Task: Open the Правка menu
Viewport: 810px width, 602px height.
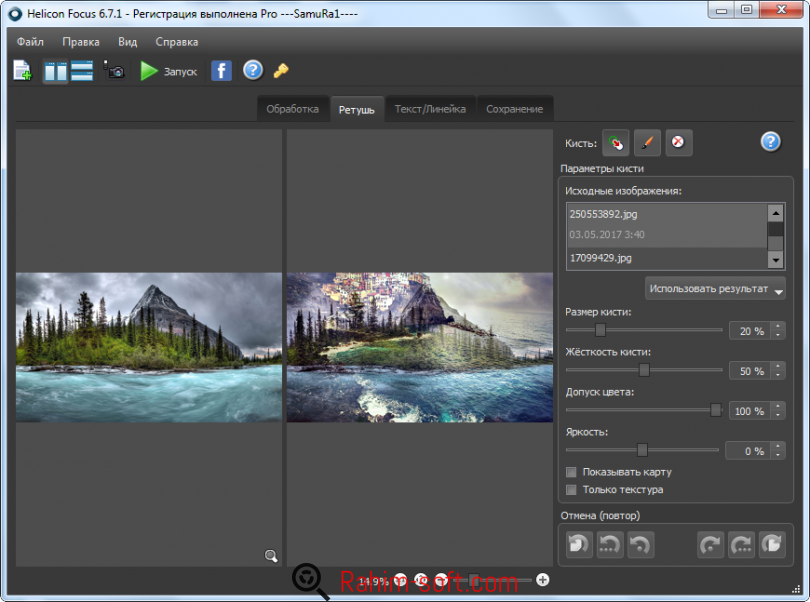Action: click(80, 42)
